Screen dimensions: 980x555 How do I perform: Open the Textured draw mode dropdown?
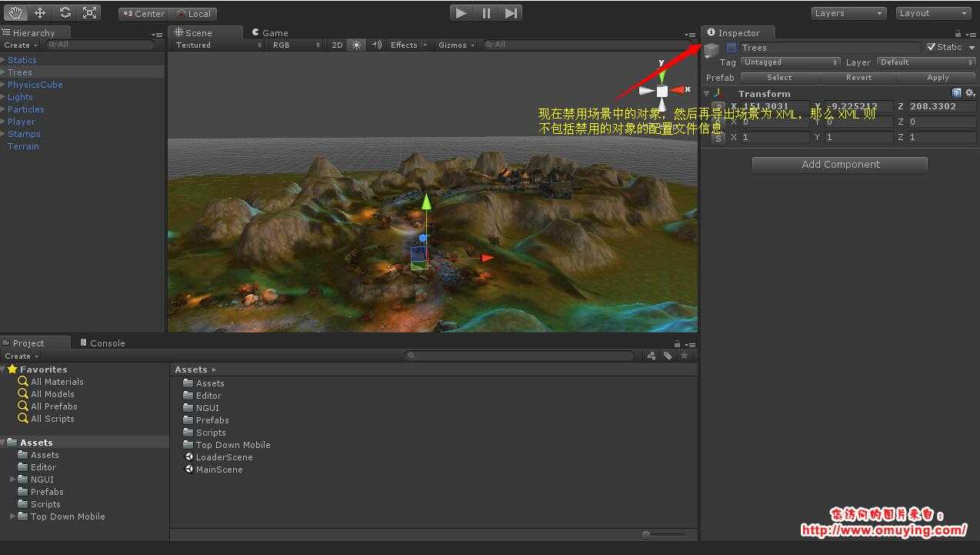pyautogui.click(x=218, y=45)
